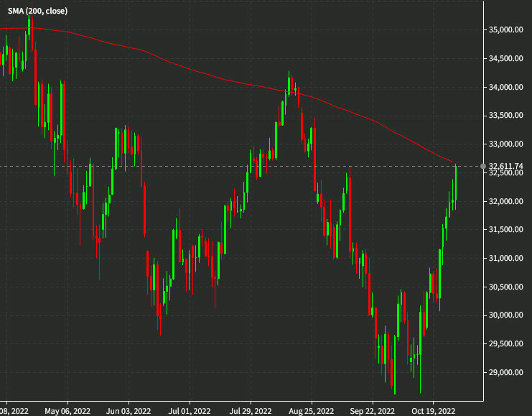Click the Jul 29, 2022 date label

251,411
